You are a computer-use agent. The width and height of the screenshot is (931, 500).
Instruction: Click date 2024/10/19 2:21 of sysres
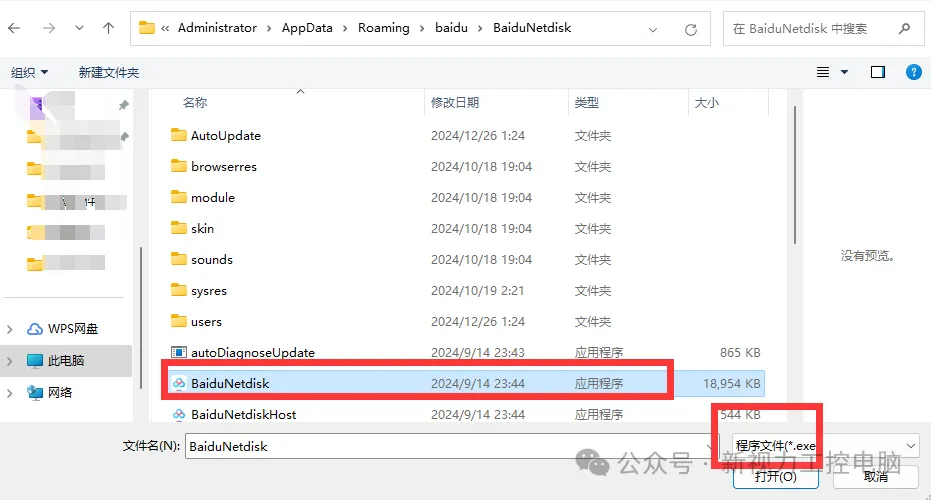[477, 291]
